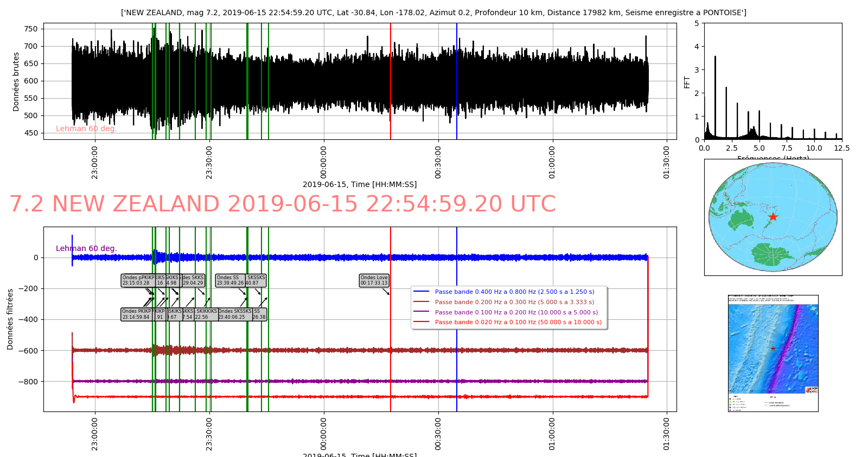Image resolution: width=868 pixels, height=457 pixels.
Task: Click legend entry 'Passe bande 0.200 Hz a 0.300 Hz'
Action: (514, 302)
